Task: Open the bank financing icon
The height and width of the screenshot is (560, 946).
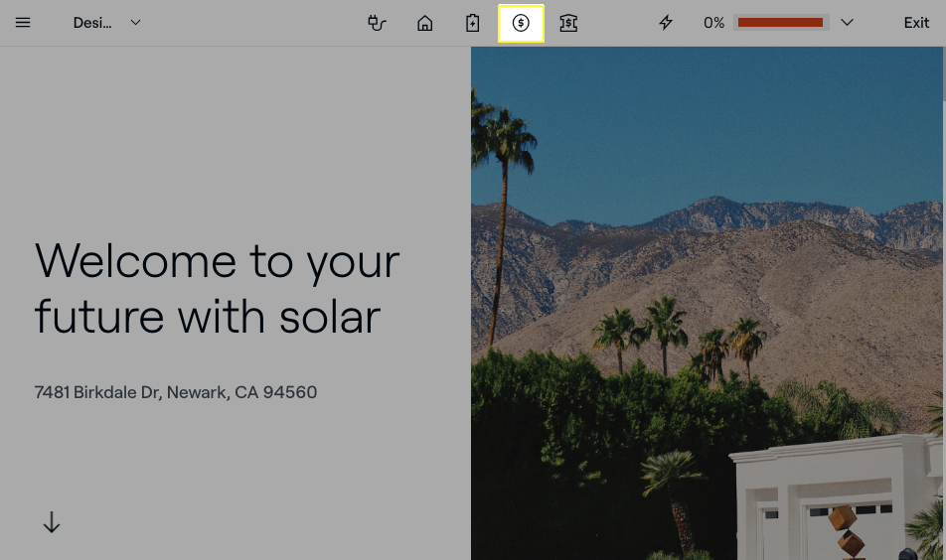Action: pyautogui.click(x=568, y=23)
